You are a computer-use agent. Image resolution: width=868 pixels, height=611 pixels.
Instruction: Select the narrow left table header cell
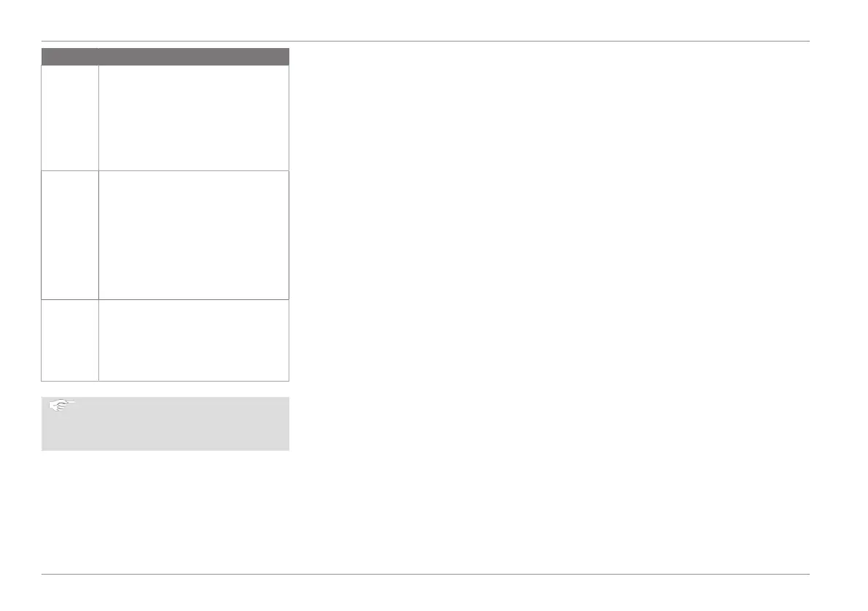click(x=69, y=54)
